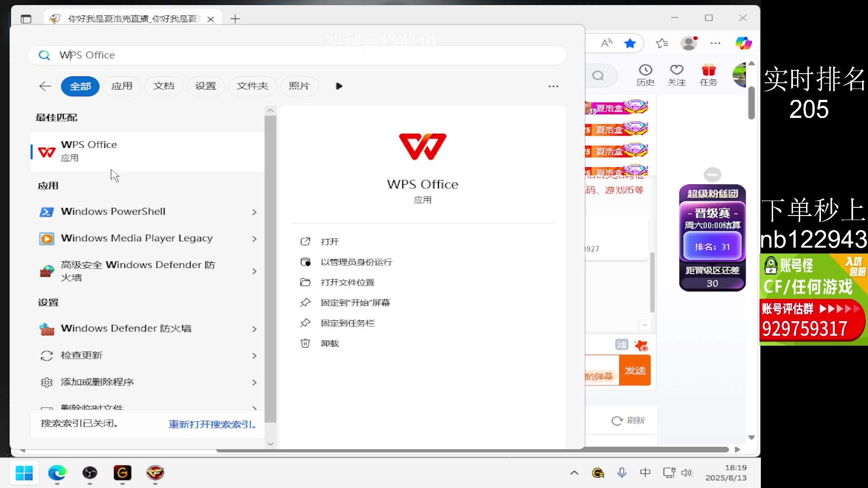Image resolution: width=868 pixels, height=488 pixels.
Task: Expand Windows Media Player Legacy chevron
Action: (x=255, y=239)
